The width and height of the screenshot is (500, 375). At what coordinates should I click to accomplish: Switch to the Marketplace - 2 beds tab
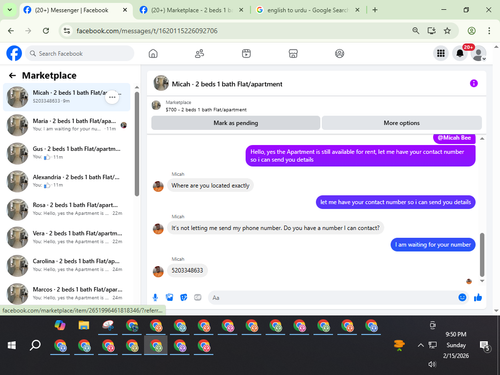click(x=191, y=10)
